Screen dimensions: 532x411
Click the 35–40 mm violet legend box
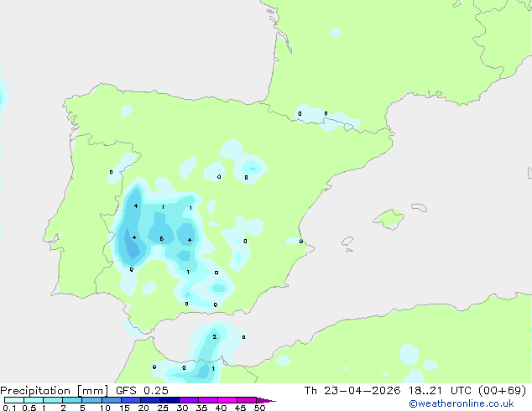click(208, 400)
